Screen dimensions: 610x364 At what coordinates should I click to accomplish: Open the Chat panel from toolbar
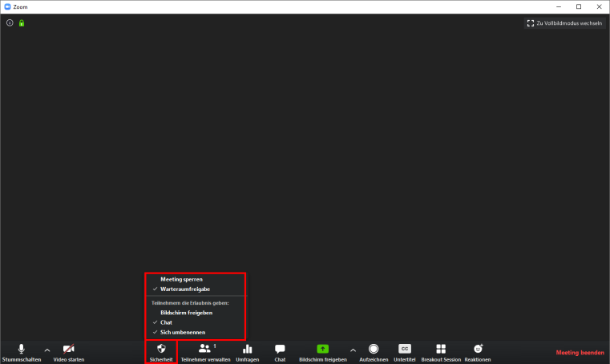pos(280,353)
